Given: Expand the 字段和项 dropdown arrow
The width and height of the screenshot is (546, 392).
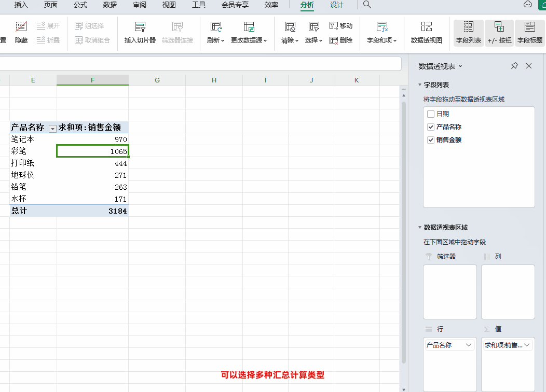Looking at the screenshot, I should coord(395,40).
